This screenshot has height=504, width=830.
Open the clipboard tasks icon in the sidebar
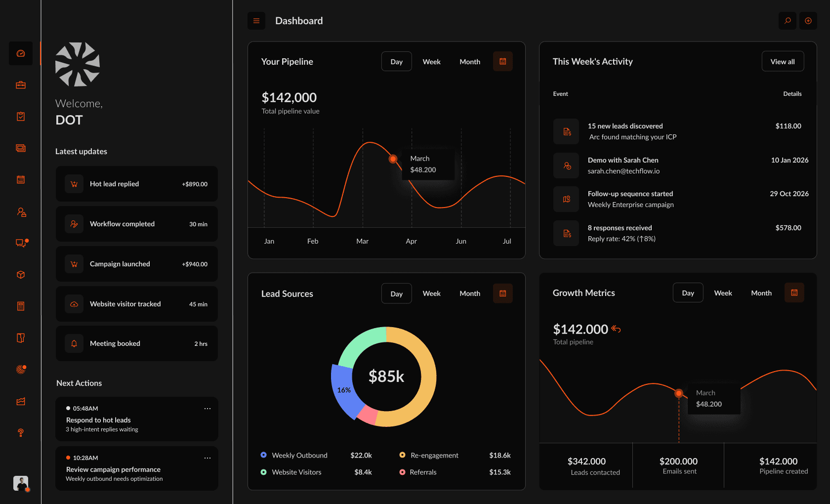[20, 116]
